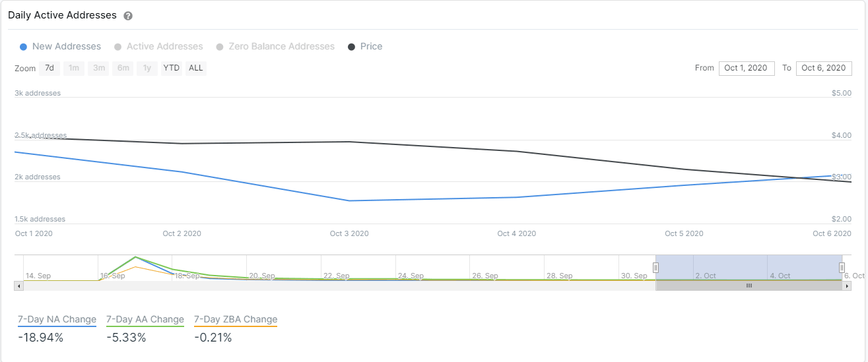Click the help question mark icon
Screen dimensions: 868x362
click(128, 15)
